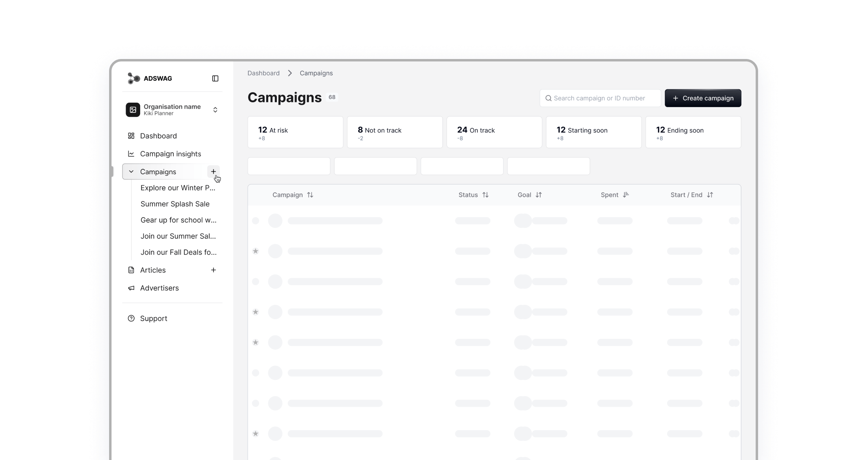Sort by the Goal column arrows
This screenshot has height=460, width=868.
(x=539, y=195)
